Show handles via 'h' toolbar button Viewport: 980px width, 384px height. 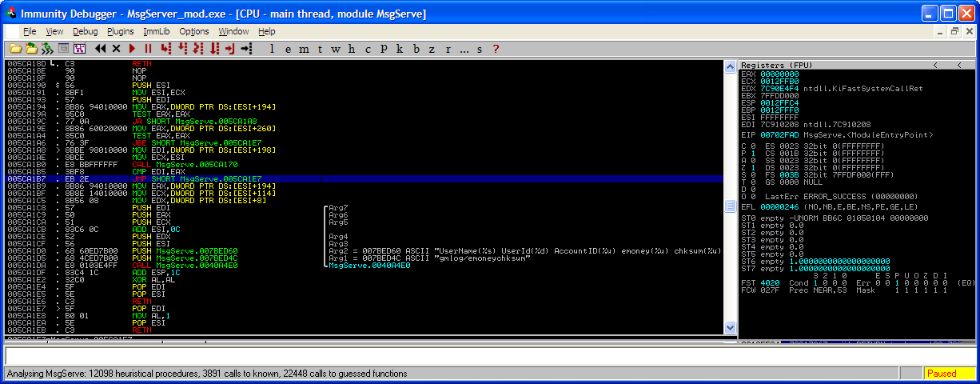coord(353,49)
